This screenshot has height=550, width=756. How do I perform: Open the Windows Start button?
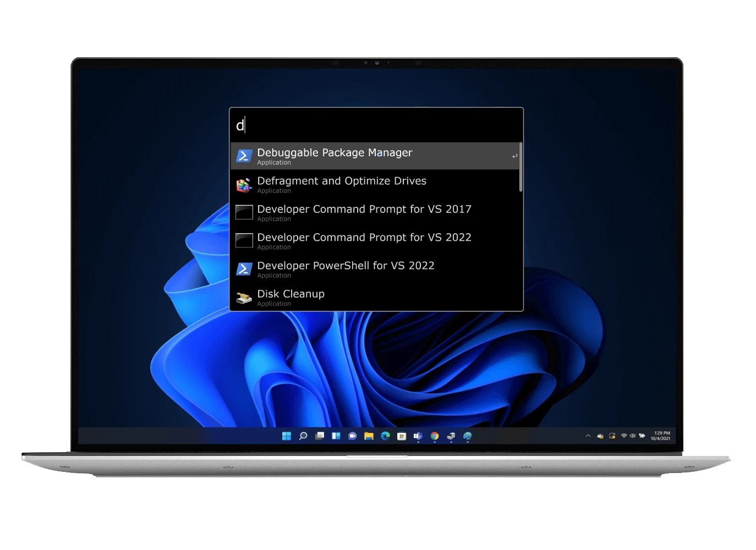click(x=287, y=436)
